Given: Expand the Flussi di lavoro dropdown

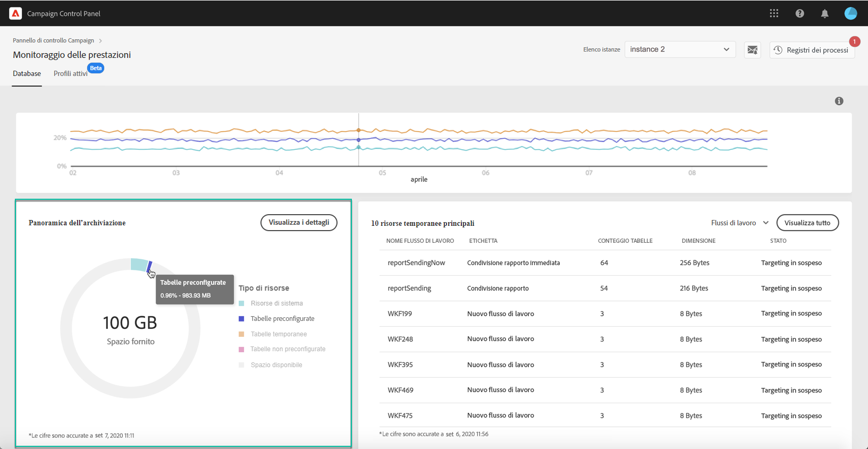Looking at the screenshot, I should (x=740, y=223).
